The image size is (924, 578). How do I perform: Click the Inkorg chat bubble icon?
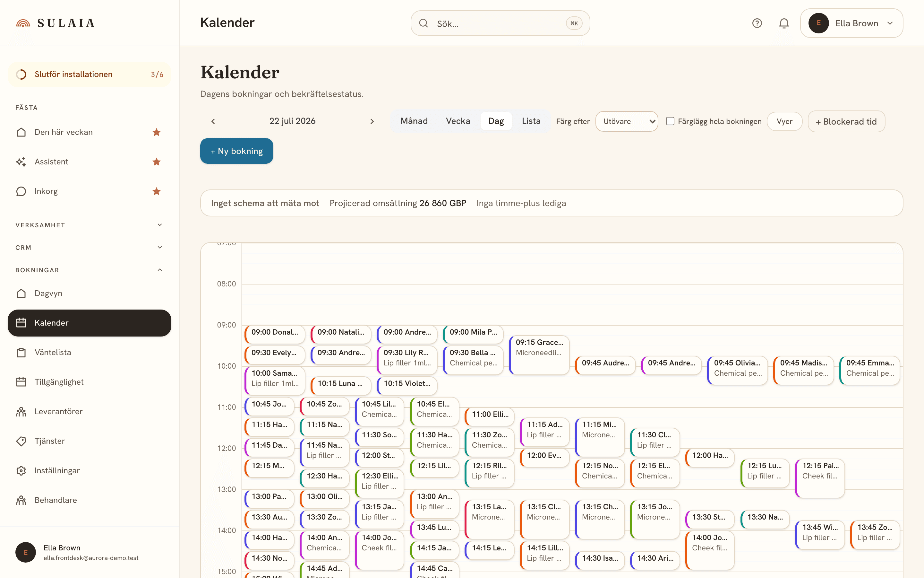click(21, 191)
